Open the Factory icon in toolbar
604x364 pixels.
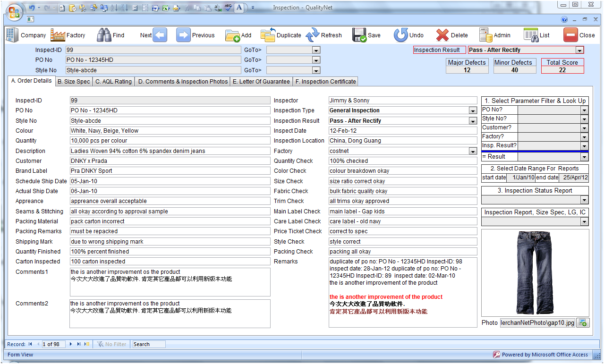(x=58, y=35)
